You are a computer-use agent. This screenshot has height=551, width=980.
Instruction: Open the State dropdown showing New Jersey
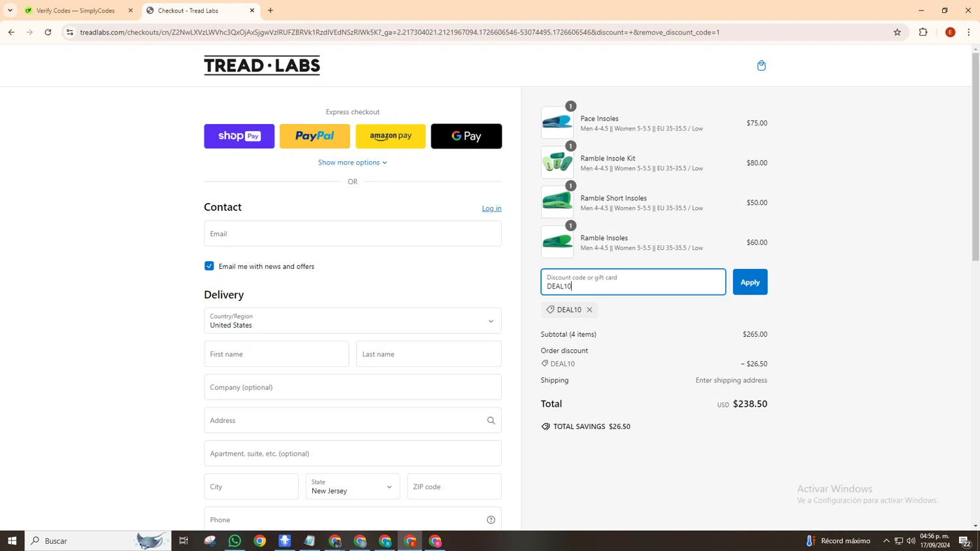pyautogui.click(x=353, y=486)
